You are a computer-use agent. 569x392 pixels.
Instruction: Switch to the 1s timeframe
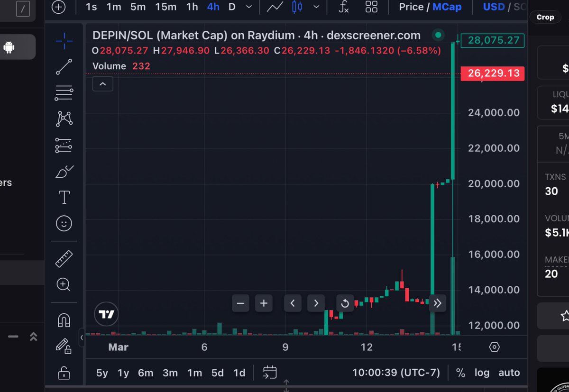click(91, 7)
